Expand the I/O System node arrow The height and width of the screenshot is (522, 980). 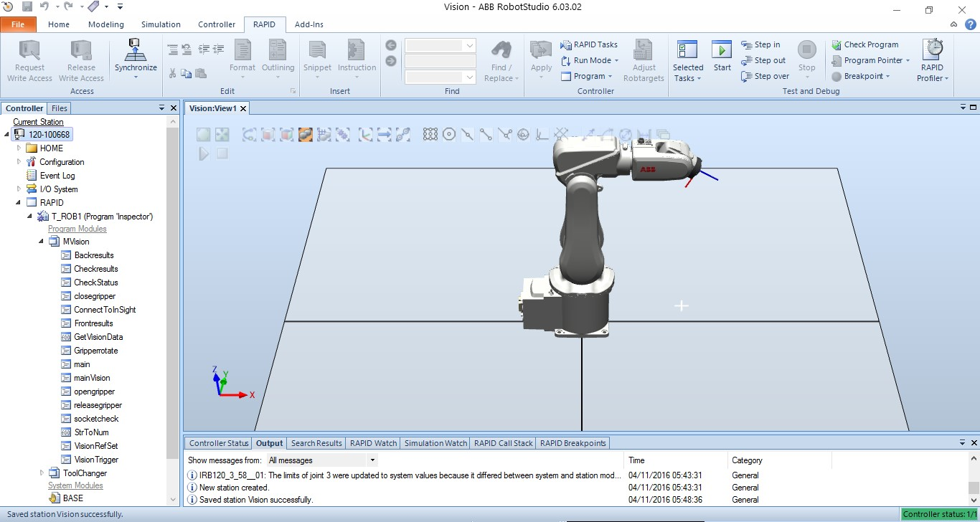click(x=19, y=189)
